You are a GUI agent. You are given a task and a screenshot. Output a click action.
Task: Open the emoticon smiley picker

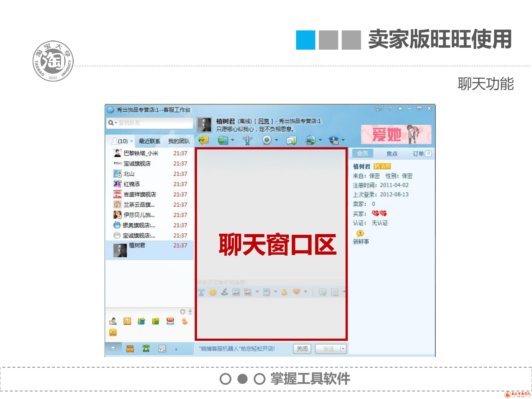pyautogui.click(x=213, y=292)
